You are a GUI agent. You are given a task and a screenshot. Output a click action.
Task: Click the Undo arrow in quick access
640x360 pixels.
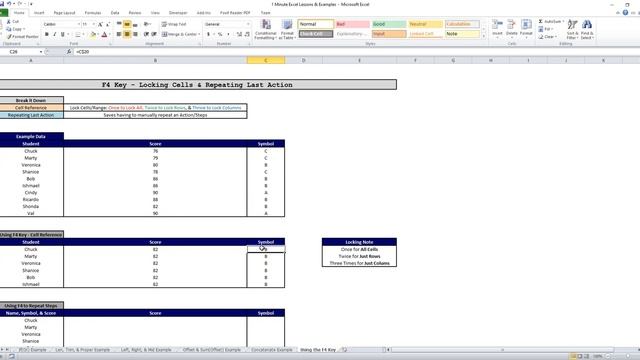point(9,4)
